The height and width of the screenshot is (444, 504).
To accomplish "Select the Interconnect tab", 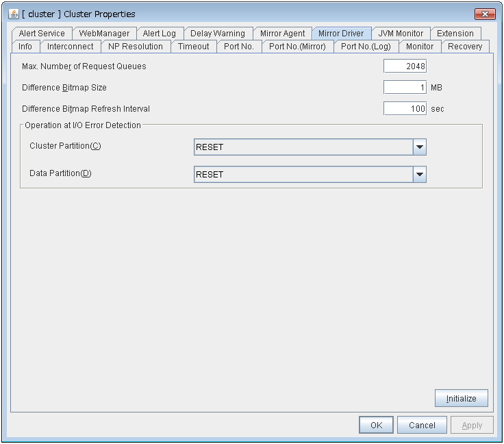I will tap(70, 47).
